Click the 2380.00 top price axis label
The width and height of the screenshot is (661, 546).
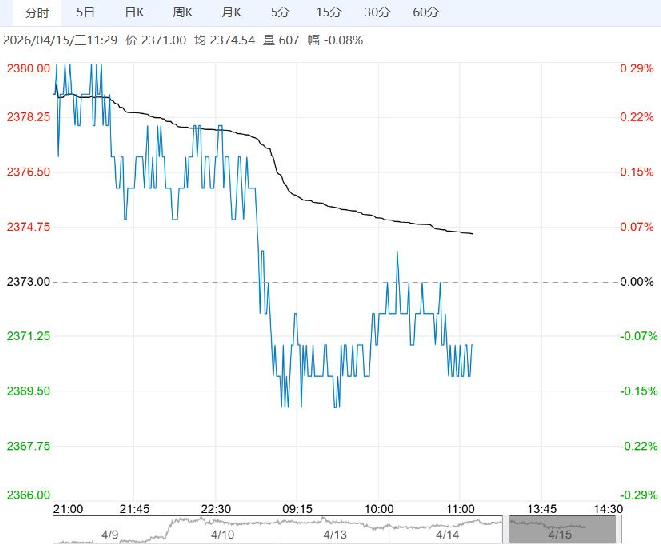coord(28,68)
